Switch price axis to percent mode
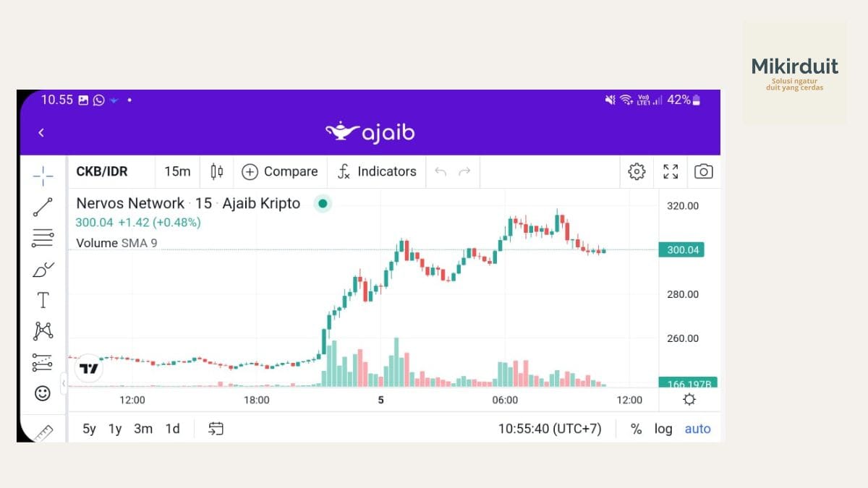The height and width of the screenshot is (488, 868). (637, 429)
